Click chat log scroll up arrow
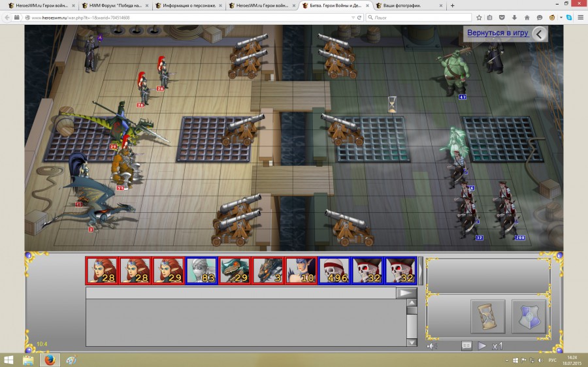 (x=412, y=303)
